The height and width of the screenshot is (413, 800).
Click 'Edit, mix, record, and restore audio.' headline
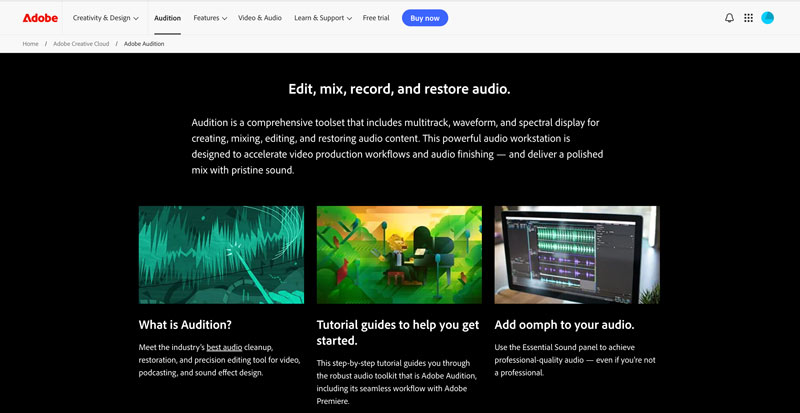pyautogui.click(x=399, y=89)
